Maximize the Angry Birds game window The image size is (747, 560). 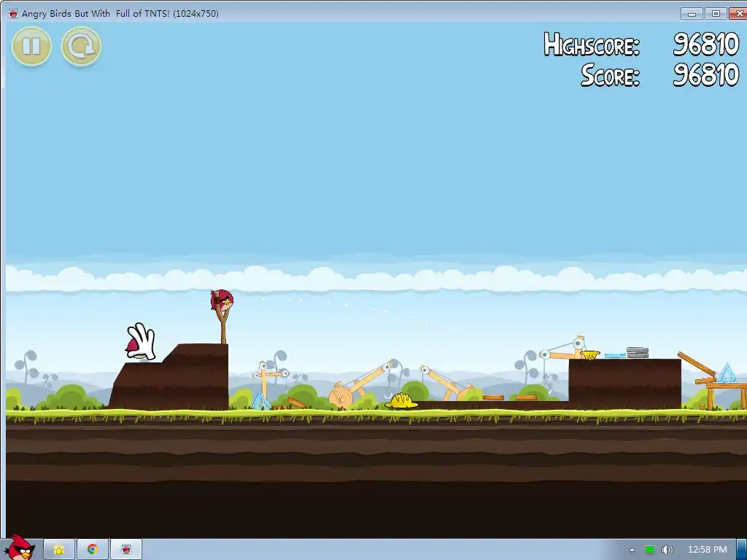pos(716,13)
